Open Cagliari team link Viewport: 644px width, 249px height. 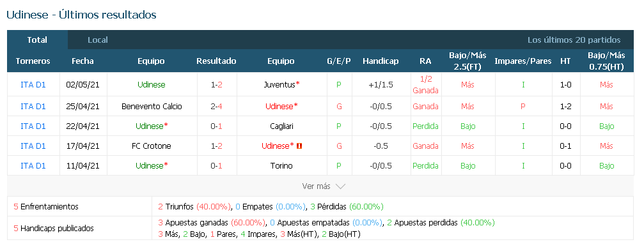281,126
